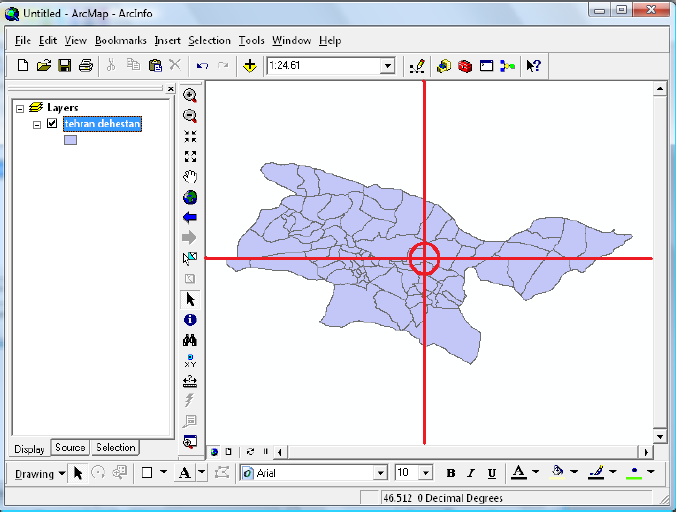Switch to the Source tab
The width and height of the screenshot is (676, 512).
click(x=70, y=448)
